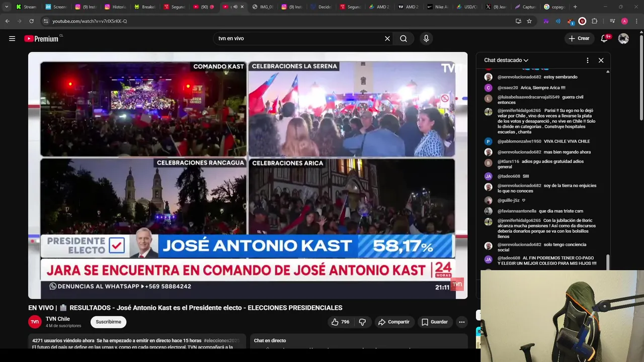Click the #elecciones2025 hashtag in description

coord(222,340)
